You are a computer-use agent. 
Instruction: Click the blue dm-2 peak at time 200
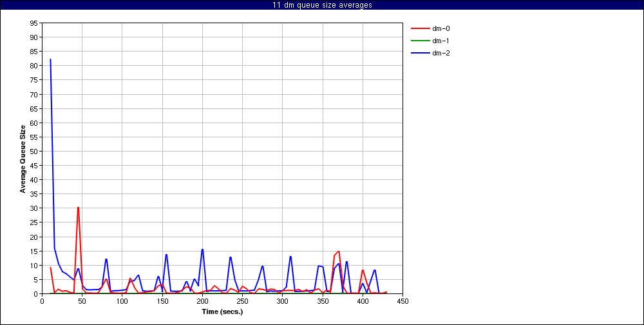point(202,250)
